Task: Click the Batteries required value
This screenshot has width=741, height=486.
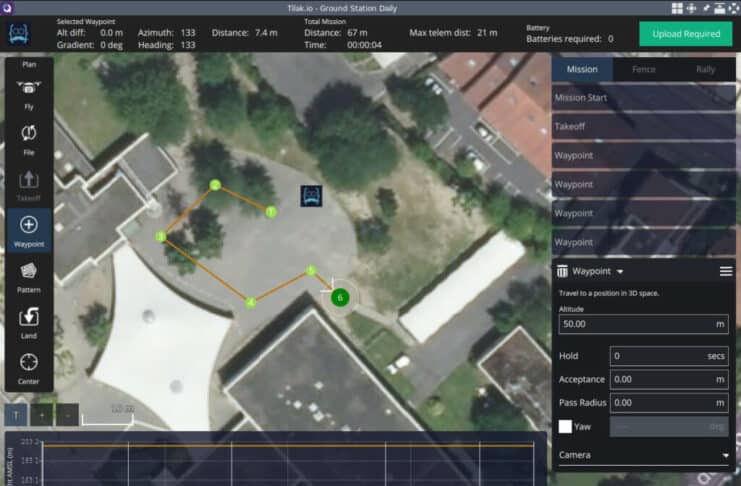Action: [611, 39]
